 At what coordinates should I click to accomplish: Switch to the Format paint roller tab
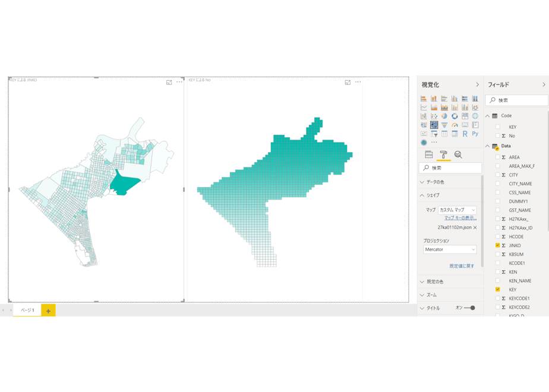click(x=443, y=154)
